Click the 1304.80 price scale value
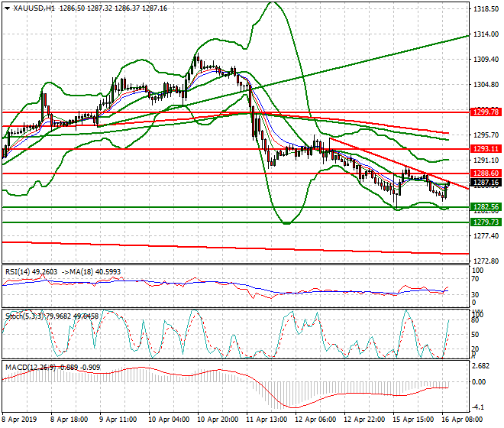 (486, 85)
